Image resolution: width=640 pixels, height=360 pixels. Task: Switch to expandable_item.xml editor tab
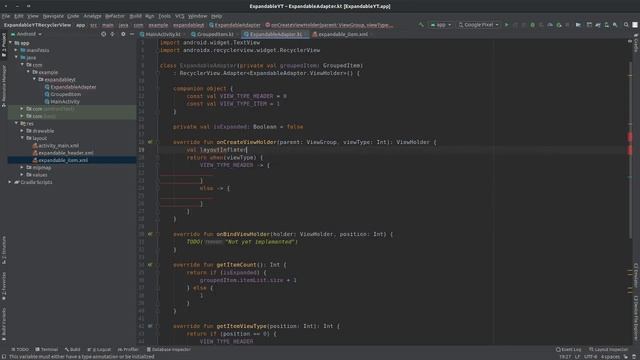(340, 34)
